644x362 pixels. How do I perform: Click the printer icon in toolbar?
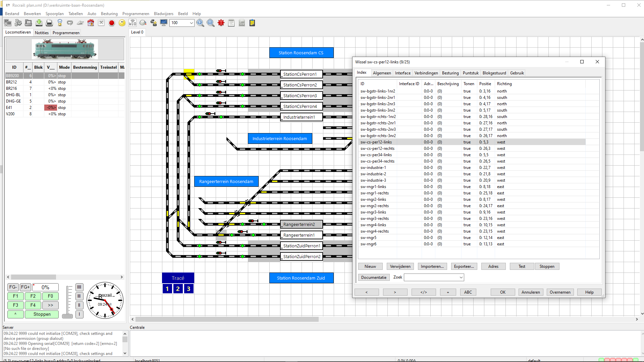tap(49, 23)
